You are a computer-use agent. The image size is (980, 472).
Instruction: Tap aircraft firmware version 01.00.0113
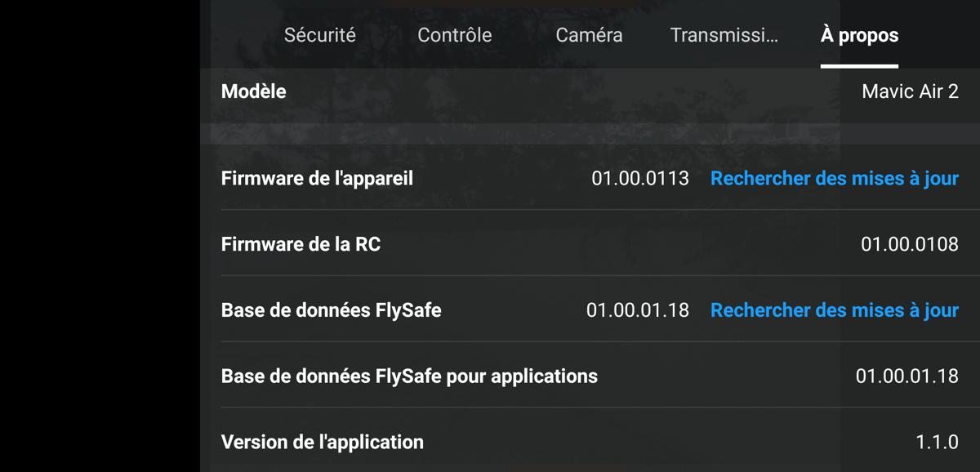[640, 178]
